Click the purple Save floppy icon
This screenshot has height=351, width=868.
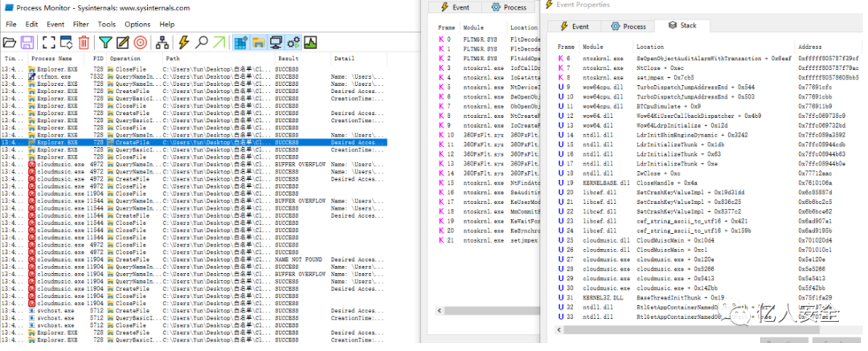[x=27, y=42]
